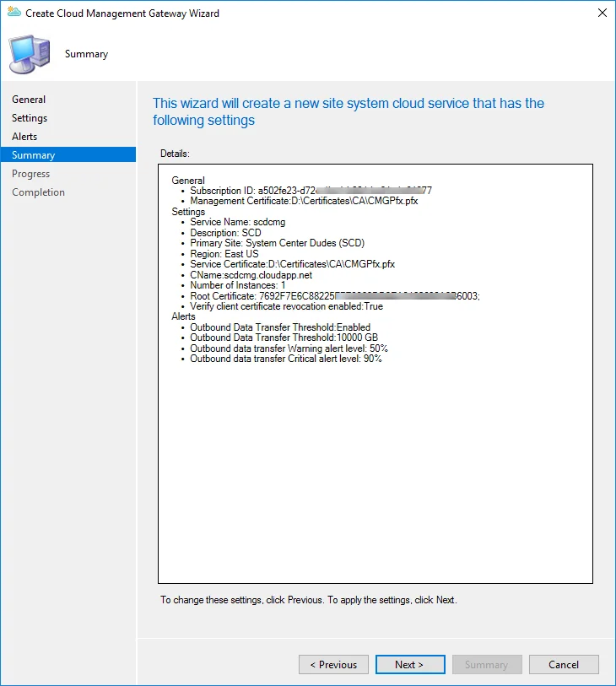
Task: Click the CName scdcmg.cloudapp.net line
Action: [251, 275]
